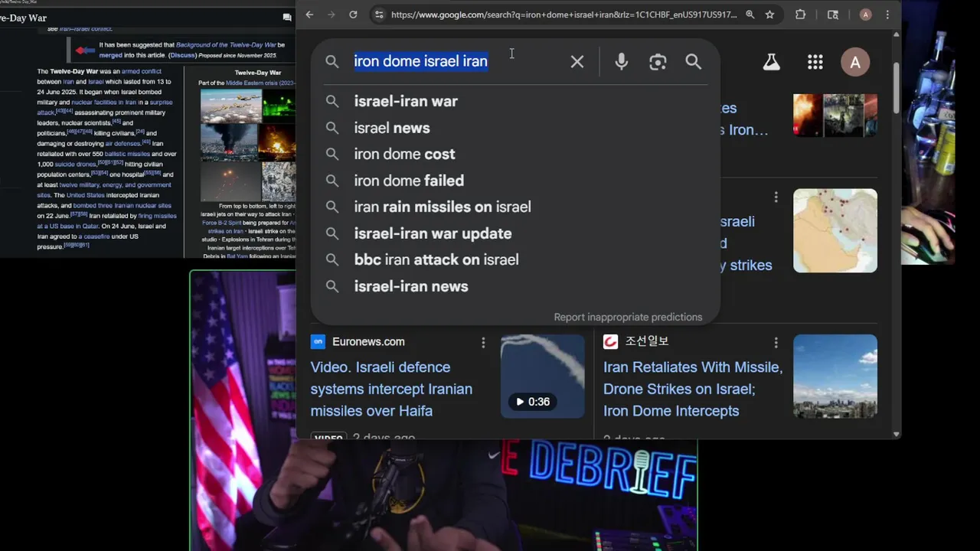Open more options above the map thumbnail
The height and width of the screenshot is (551, 980).
pos(776,197)
